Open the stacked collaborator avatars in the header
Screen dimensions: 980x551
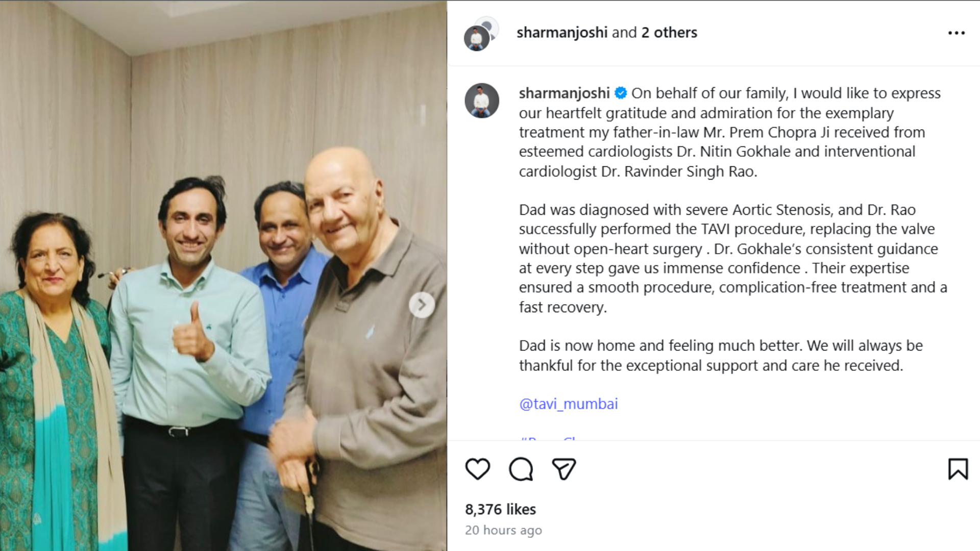point(481,33)
